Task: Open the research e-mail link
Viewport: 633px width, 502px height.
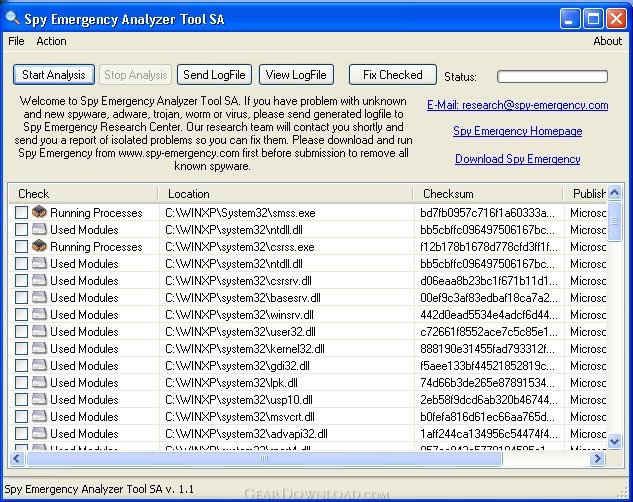Action: (x=518, y=105)
